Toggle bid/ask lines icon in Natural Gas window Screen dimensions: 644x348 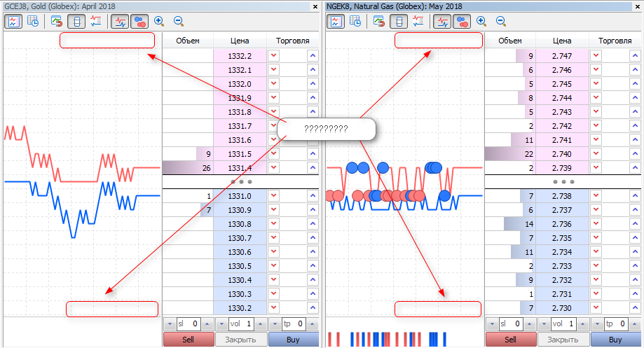pyautogui.click(x=442, y=21)
